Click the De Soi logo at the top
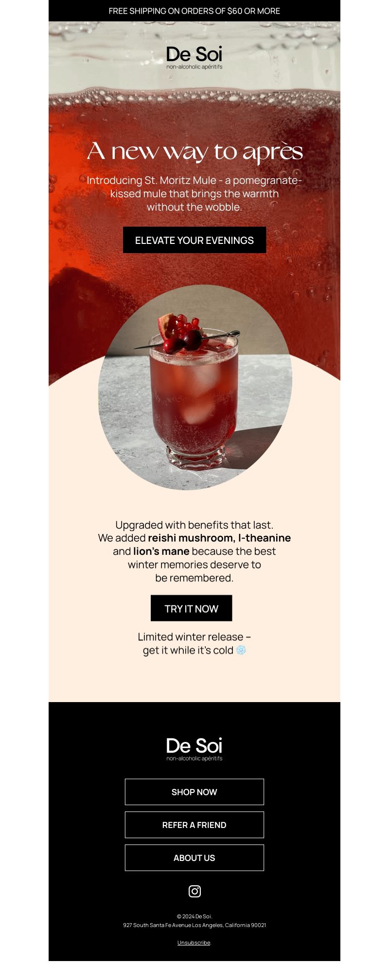This screenshot has width=389, height=980. (194, 57)
